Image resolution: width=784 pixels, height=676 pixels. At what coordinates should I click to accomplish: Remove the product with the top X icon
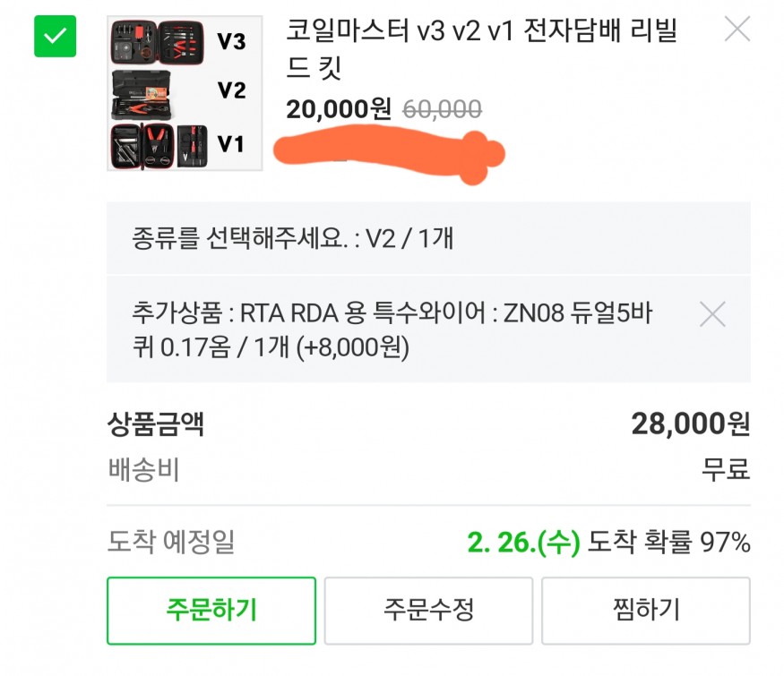tap(737, 29)
